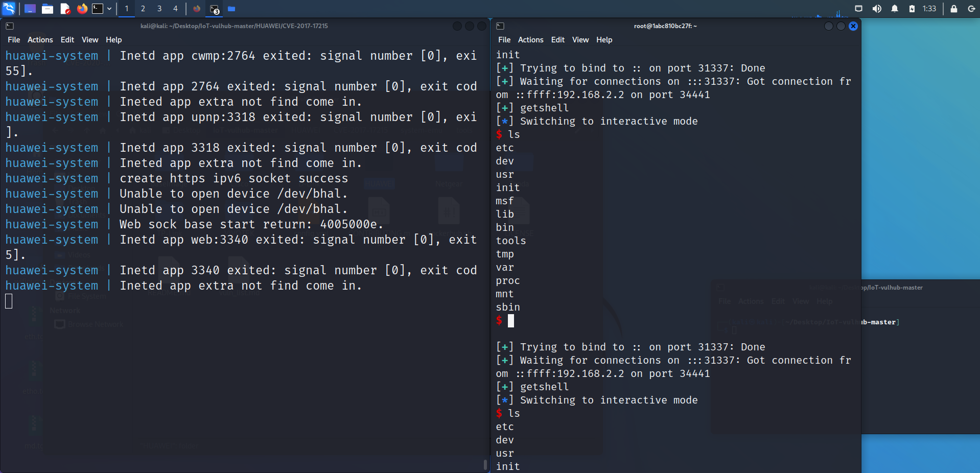Open Help menu in kali@kali terminal
Screen dimensions: 980x473
point(114,40)
